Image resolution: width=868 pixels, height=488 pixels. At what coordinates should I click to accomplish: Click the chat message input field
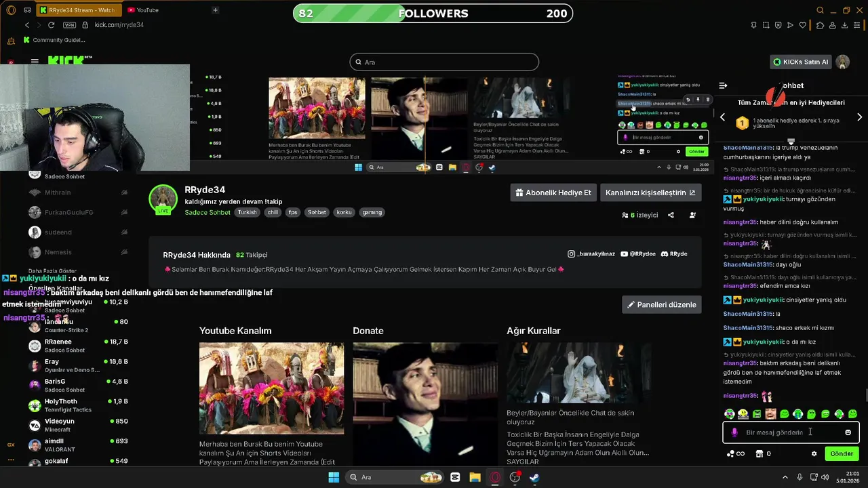[791, 432]
